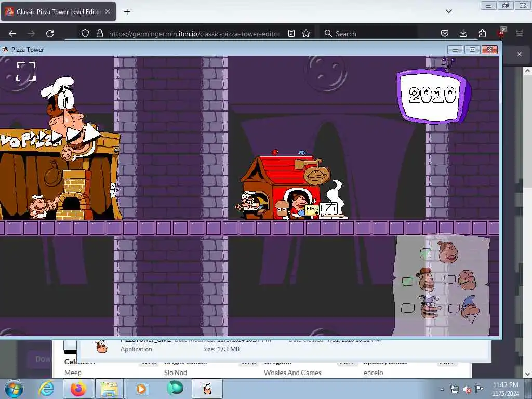This screenshot has width=532, height=399.
Task: Save the page to Pocket
Action: click(x=445, y=33)
